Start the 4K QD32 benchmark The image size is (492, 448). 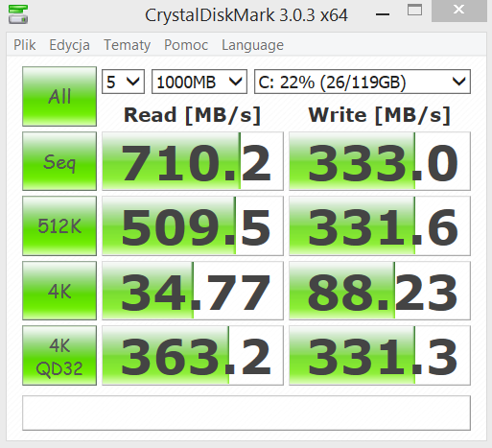pos(59,355)
